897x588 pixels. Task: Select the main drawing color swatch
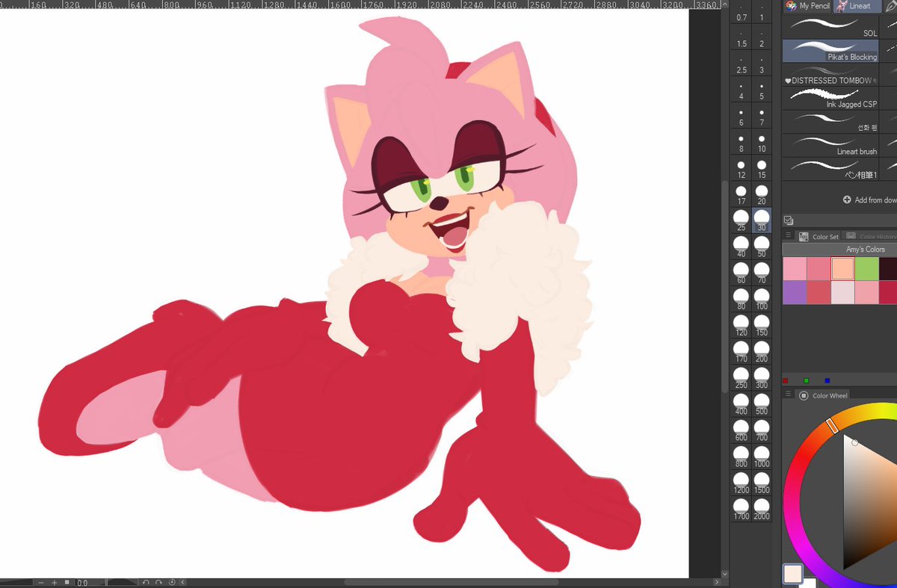792,574
